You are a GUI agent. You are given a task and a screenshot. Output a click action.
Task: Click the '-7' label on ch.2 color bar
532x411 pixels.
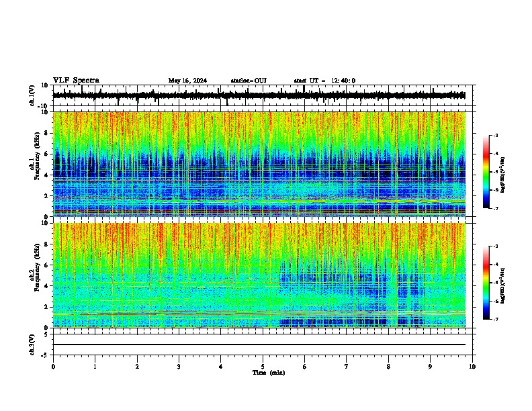(495, 319)
